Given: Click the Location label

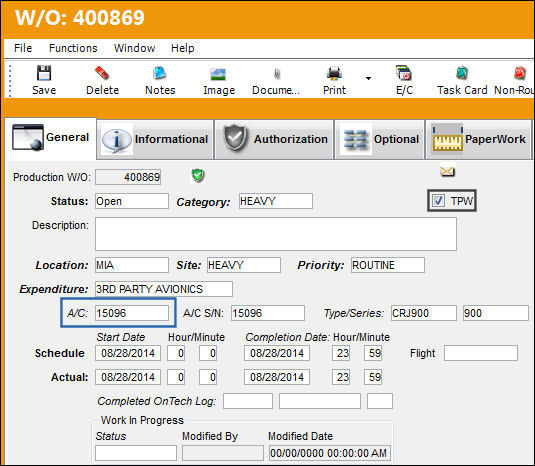Looking at the screenshot, I should [62, 265].
